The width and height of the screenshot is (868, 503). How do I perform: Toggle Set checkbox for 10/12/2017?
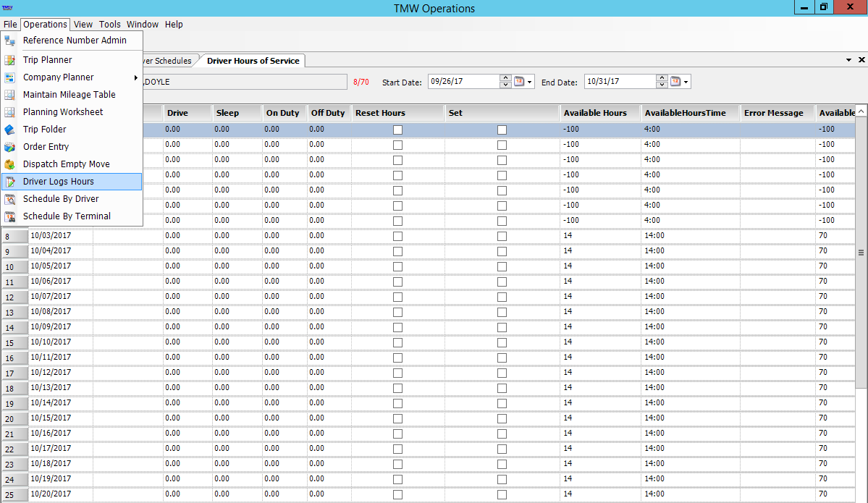(502, 373)
